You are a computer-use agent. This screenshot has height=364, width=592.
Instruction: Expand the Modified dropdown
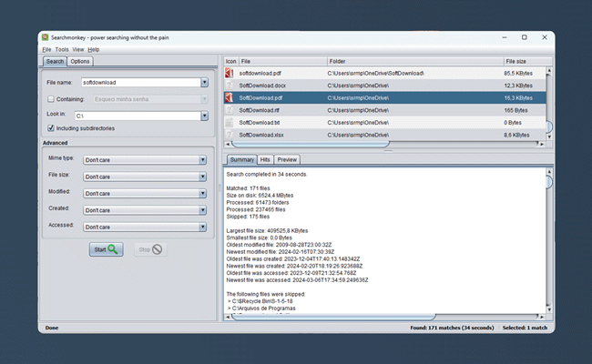pos(203,194)
